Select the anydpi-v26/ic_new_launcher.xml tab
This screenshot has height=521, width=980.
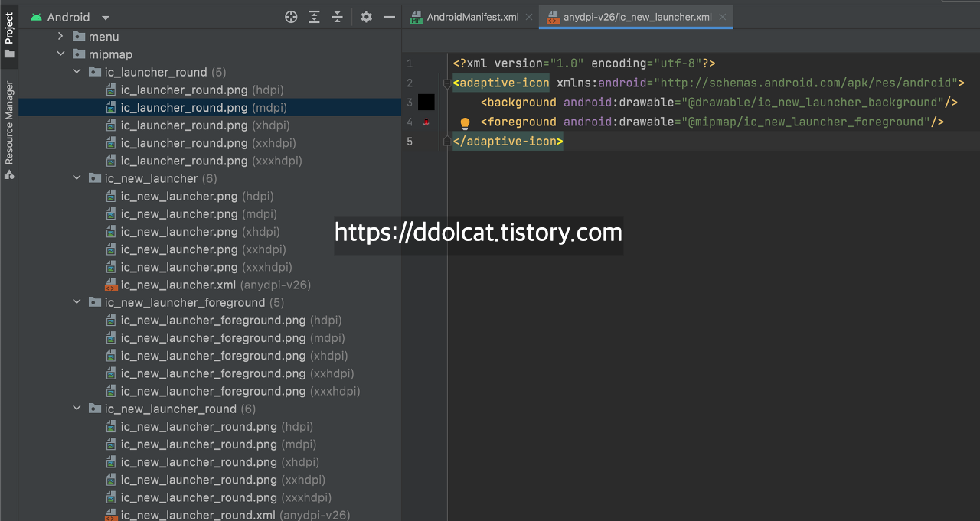(x=637, y=17)
